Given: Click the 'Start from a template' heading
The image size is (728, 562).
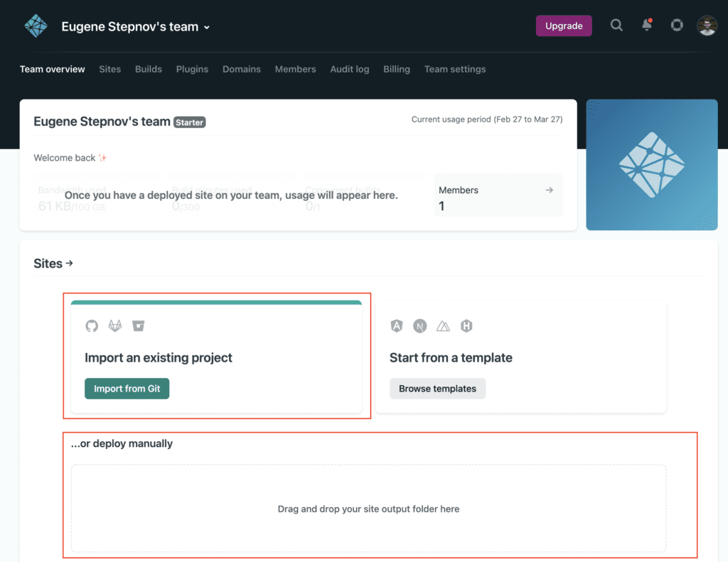Looking at the screenshot, I should pyautogui.click(x=451, y=358).
